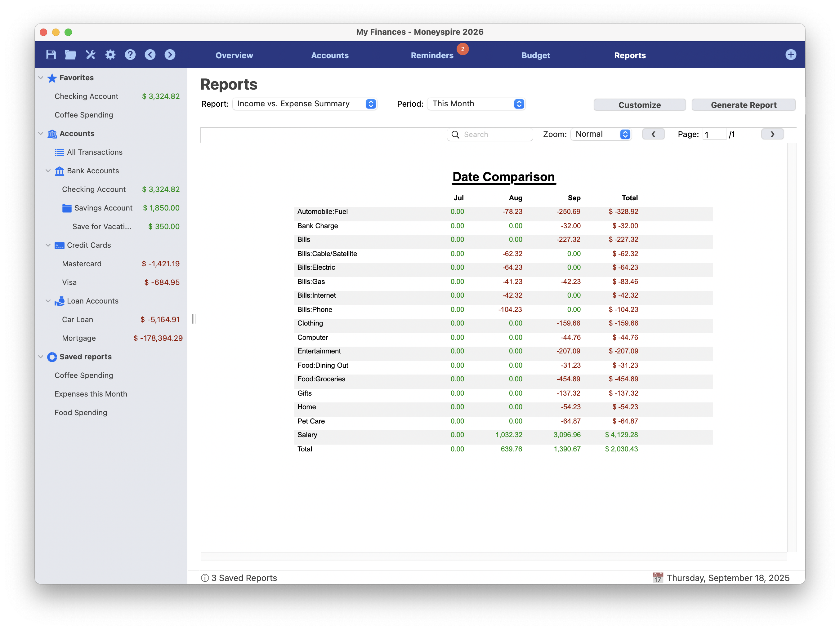Click the Customize button
Viewport: 840px width, 630px height.
[640, 105]
